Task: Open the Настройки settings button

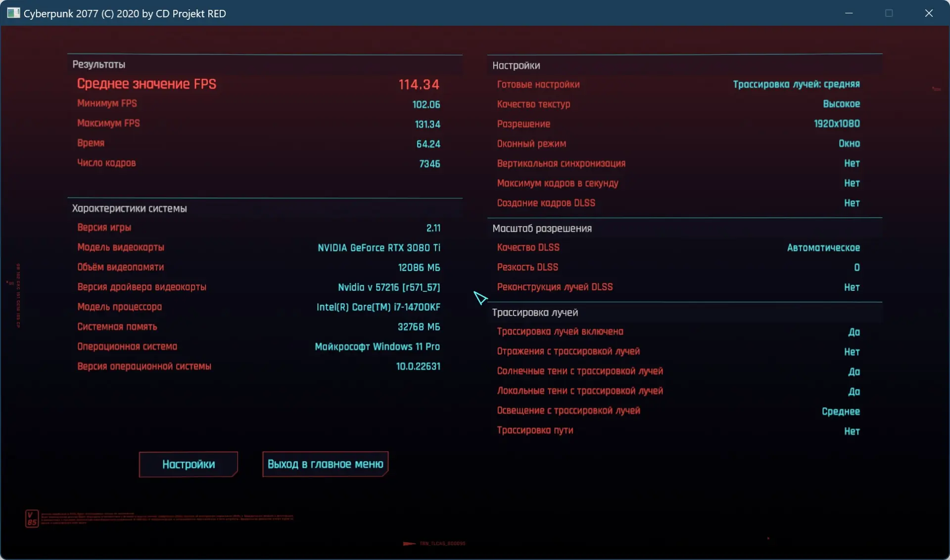Action: (x=188, y=464)
